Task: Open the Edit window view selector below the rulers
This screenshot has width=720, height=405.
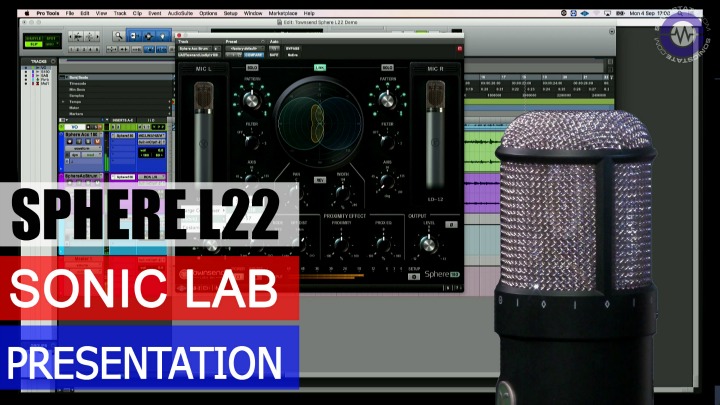Action: pyautogui.click(x=63, y=120)
